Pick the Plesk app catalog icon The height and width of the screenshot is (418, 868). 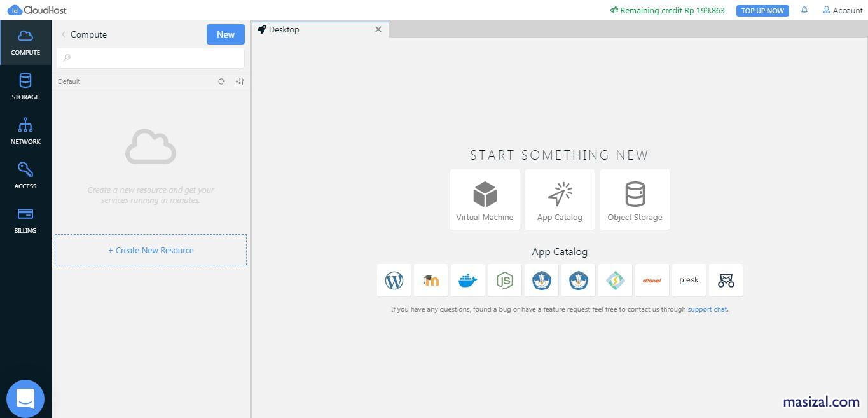click(x=689, y=280)
